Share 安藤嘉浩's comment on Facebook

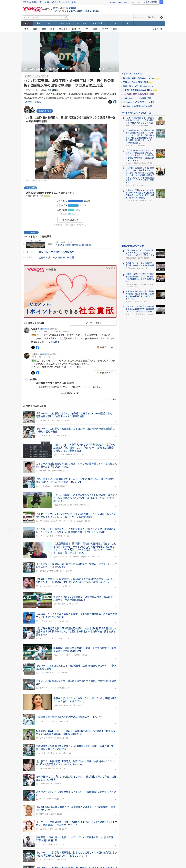(x=38, y=347)
